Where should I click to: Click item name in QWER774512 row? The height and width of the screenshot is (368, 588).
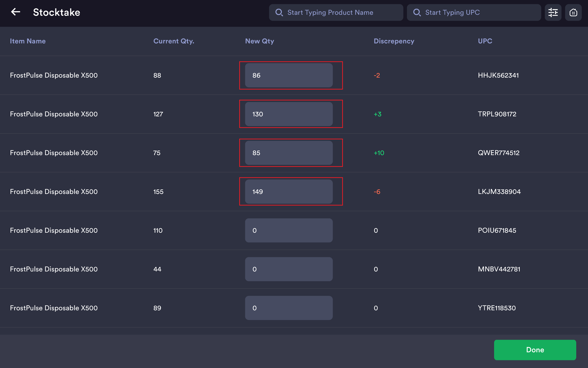[x=54, y=153]
